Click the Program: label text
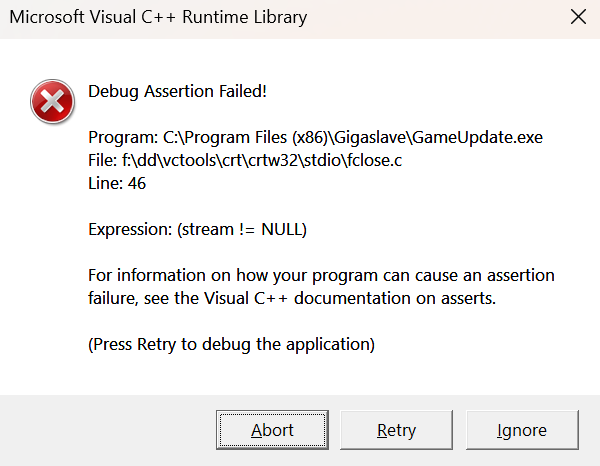 pyautogui.click(x=123, y=137)
